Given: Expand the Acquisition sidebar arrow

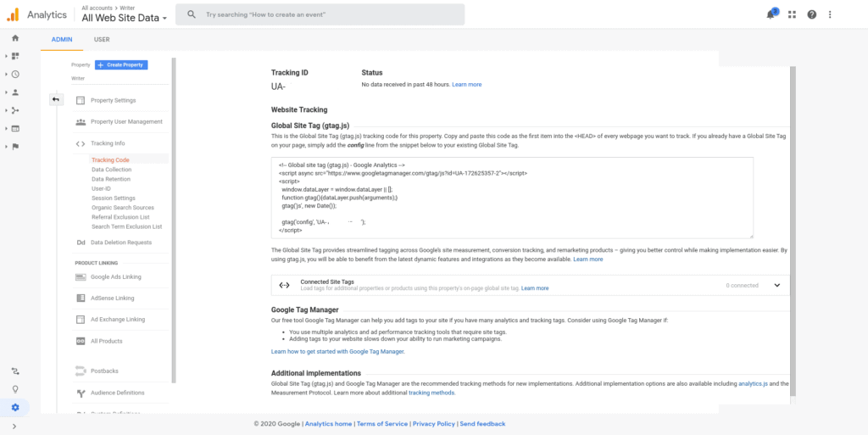Looking at the screenshot, I should [6, 110].
